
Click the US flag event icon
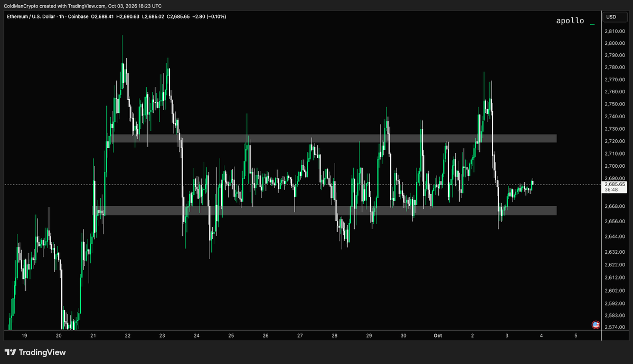point(596,324)
